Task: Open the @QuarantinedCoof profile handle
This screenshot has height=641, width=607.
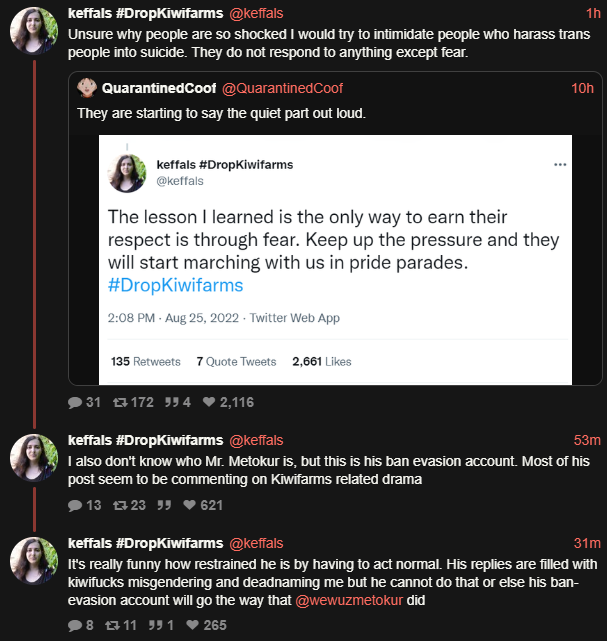Action: pyautogui.click(x=284, y=89)
